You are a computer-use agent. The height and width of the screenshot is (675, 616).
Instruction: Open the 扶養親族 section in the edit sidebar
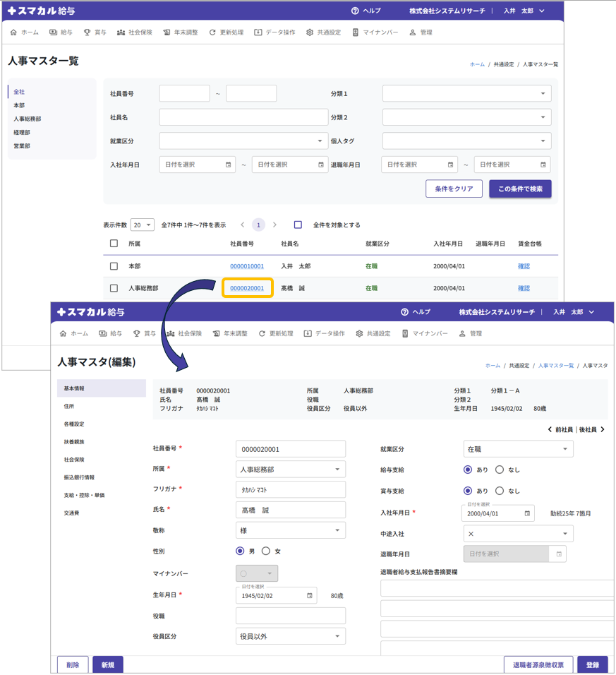74,442
